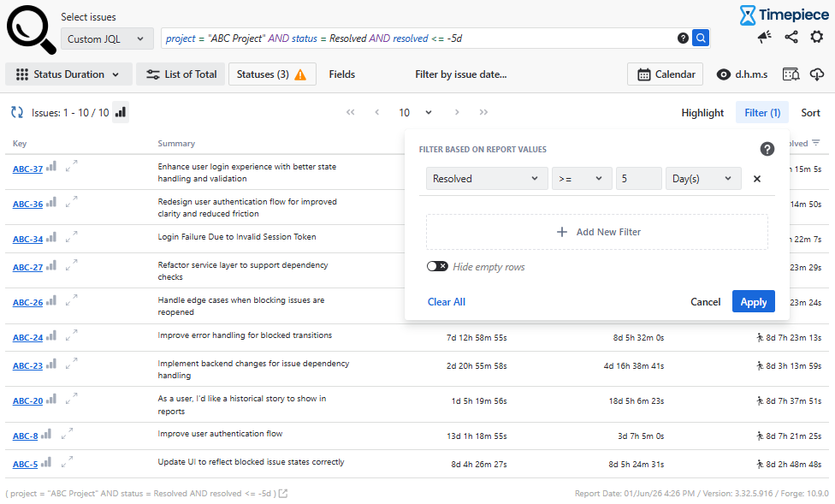Viewport: 835px width, 504px height.
Task: Apply the report value filter
Action: point(753,301)
